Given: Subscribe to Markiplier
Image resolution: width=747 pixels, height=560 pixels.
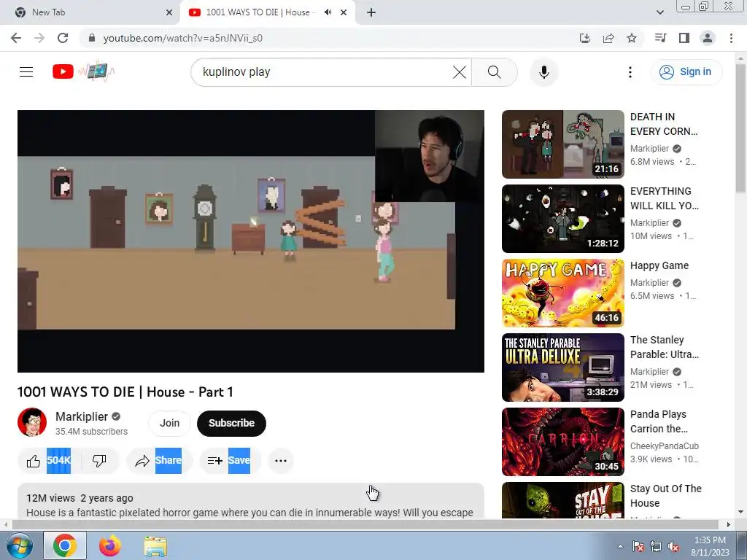Looking at the screenshot, I should (231, 423).
